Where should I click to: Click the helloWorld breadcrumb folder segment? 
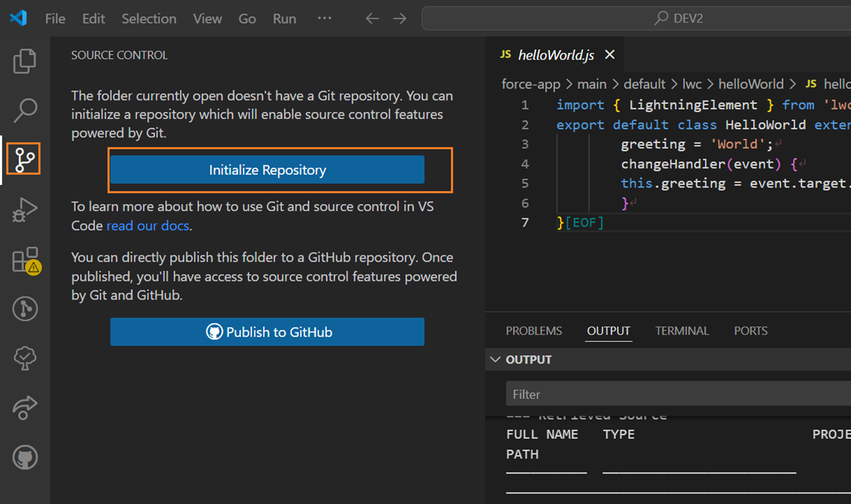pos(751,84)
